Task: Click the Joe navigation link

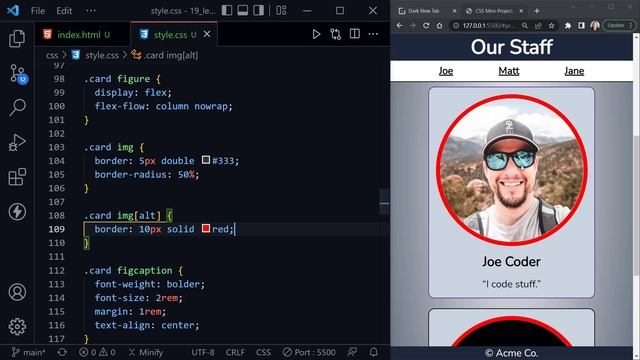Action: coord(446,71)
